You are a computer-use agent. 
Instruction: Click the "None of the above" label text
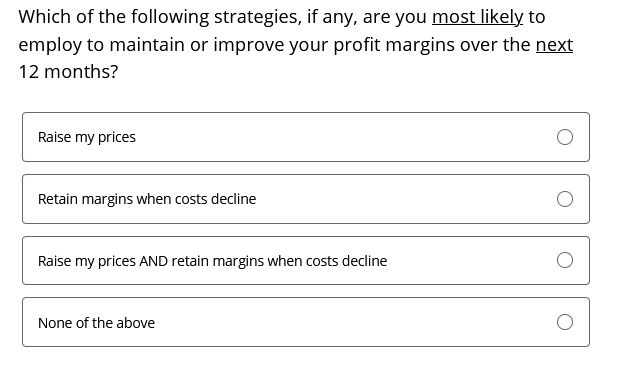[x=96, y=323]
